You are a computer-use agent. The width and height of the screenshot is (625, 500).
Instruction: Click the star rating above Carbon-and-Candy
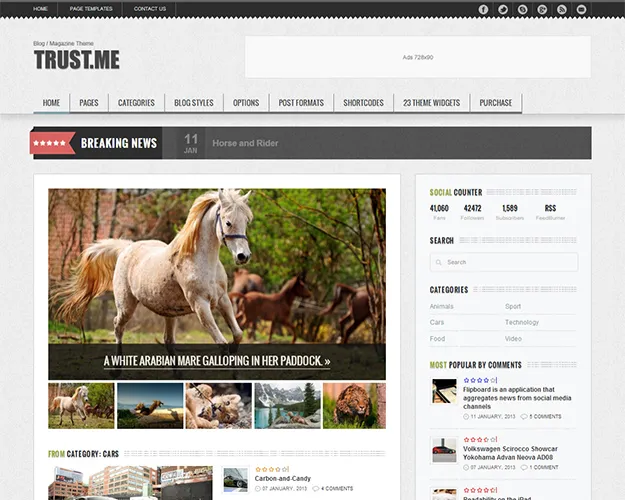coord(272,469)
